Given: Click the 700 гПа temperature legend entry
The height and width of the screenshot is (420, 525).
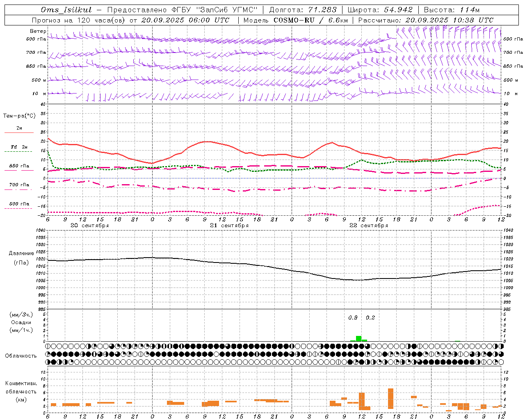Looking at the screenshot, I should point(19,185).
